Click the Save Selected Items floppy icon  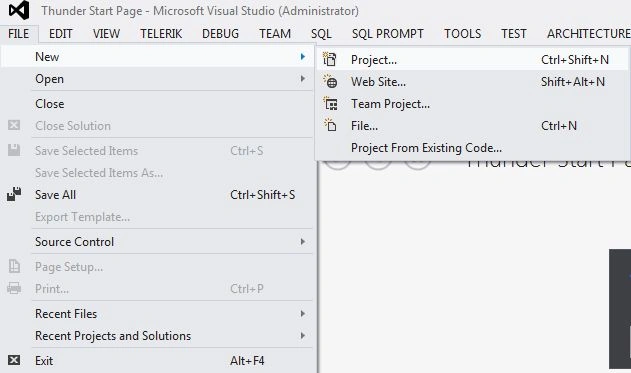[x=14, y=150]
